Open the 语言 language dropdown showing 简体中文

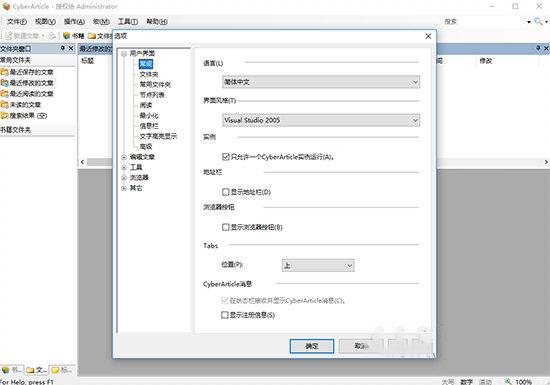tap(321, 82)
